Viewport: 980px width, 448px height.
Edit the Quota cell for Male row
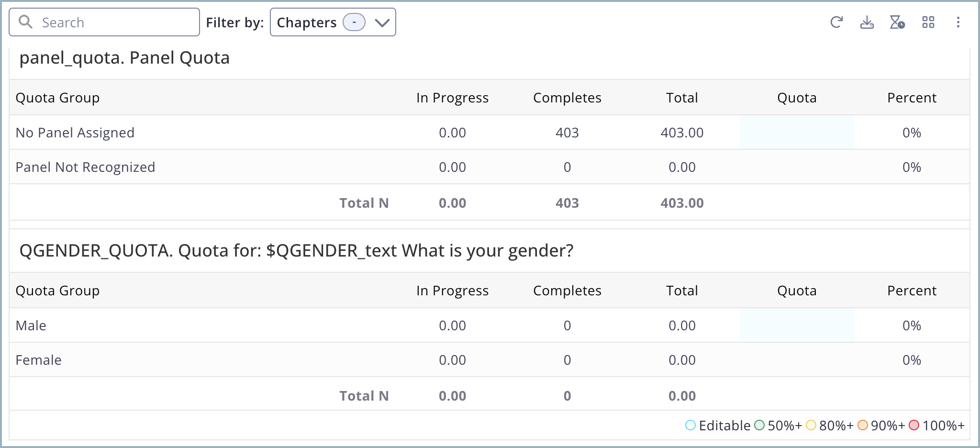797,325
